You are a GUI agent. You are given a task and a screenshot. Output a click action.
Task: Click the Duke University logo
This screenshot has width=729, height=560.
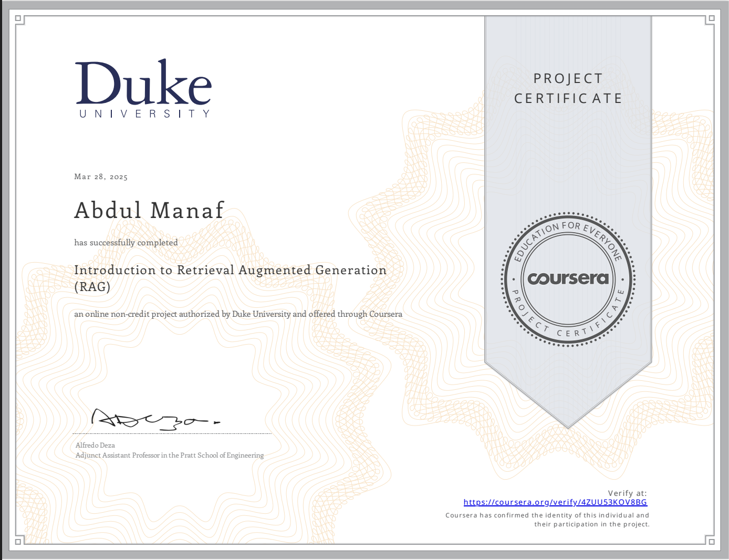[144, 88]
